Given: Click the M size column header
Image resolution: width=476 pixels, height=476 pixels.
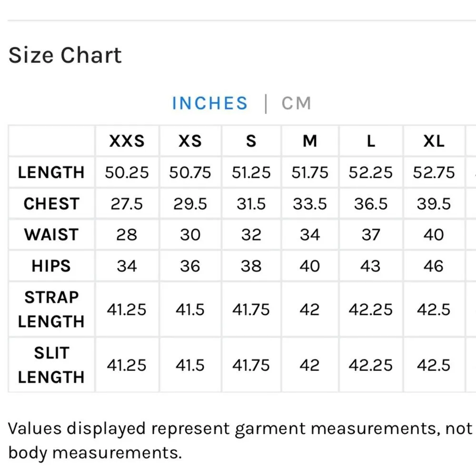Looking at the screenshot, I should point(310,141).
